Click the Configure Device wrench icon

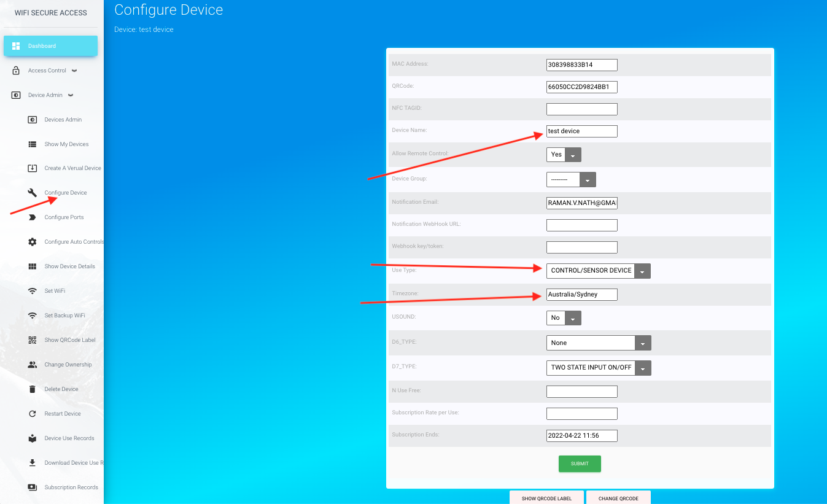(x=33, y=193)
